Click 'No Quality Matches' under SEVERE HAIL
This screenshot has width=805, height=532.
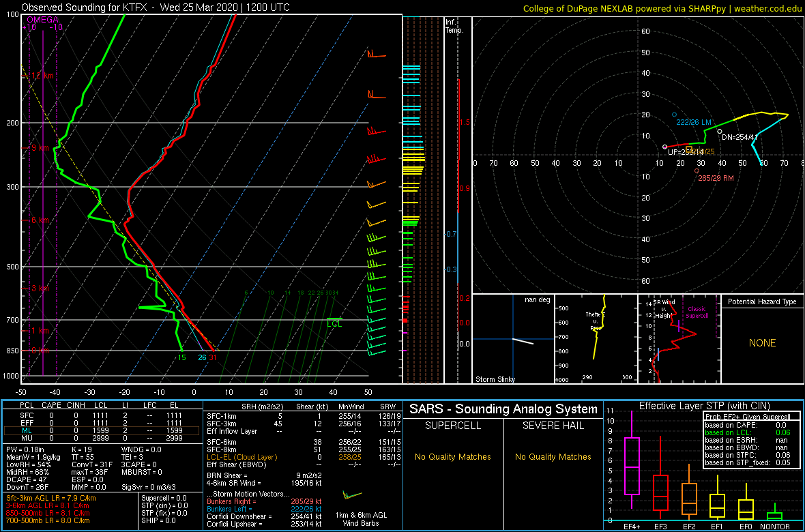click(554, 456)
